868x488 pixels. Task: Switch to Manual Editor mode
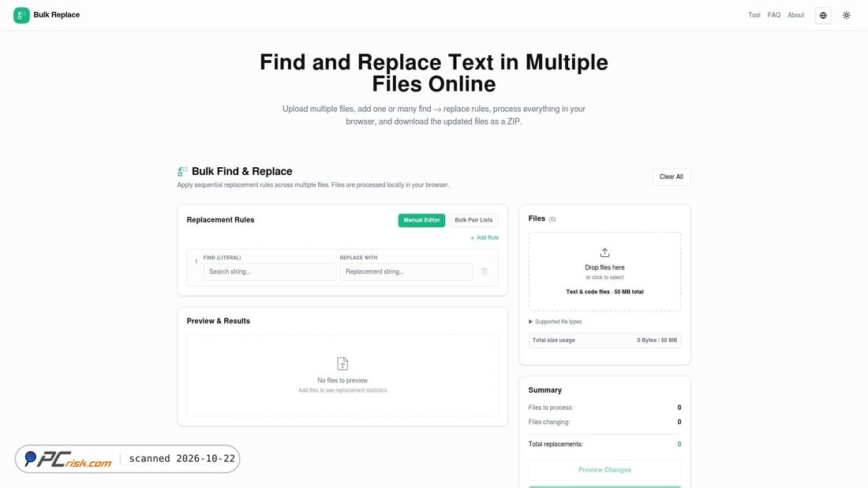[421, 220]
